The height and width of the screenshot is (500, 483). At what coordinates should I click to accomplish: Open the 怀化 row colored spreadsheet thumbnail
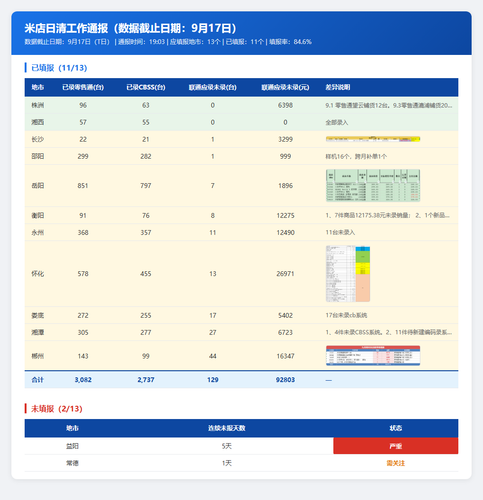point(348,274)
